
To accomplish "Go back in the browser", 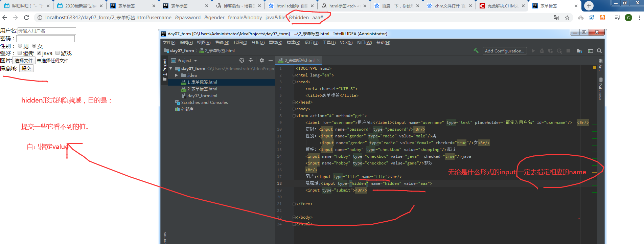I will click(5, 18).
